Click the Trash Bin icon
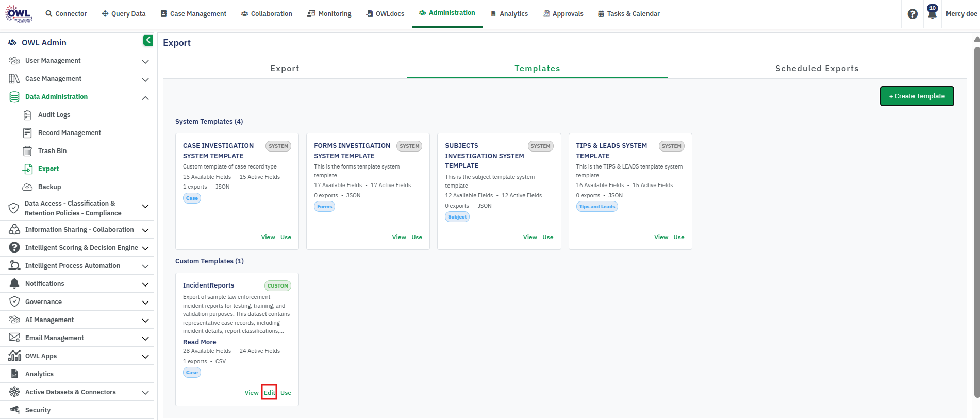 pyautogui.click(x=27, y=151)
